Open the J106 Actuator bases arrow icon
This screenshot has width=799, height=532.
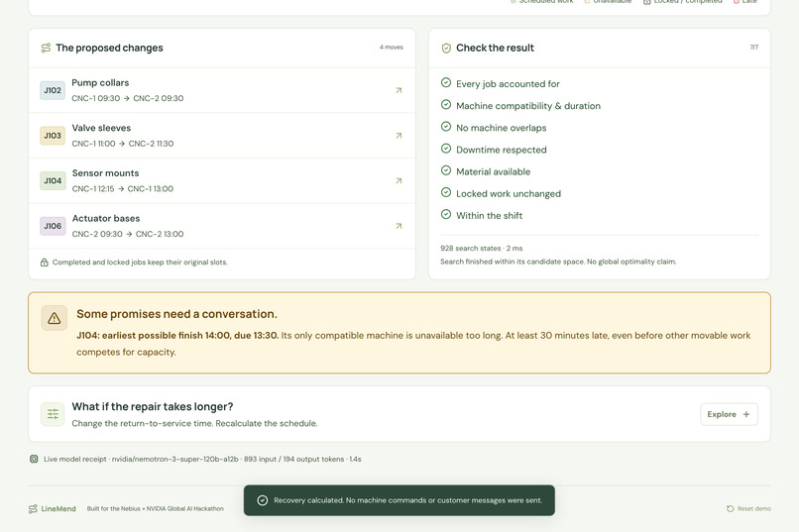[x=399, y=226]
